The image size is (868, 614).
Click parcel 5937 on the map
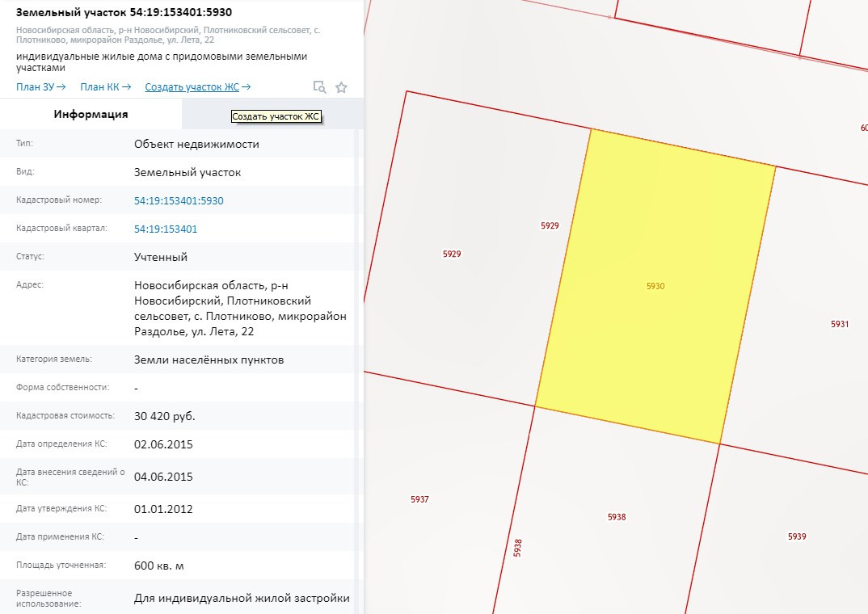click(419, 500)
